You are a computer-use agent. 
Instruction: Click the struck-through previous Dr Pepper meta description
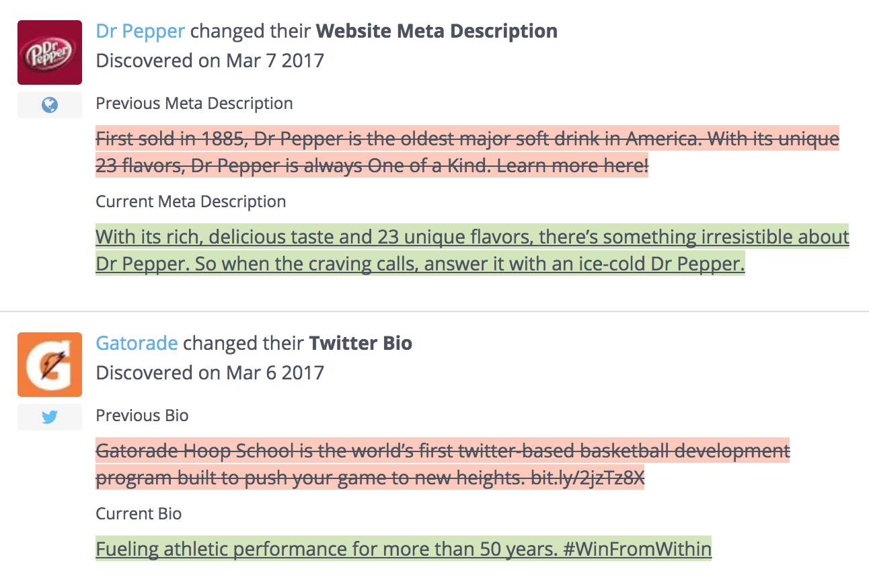click(x=467, y=152)
